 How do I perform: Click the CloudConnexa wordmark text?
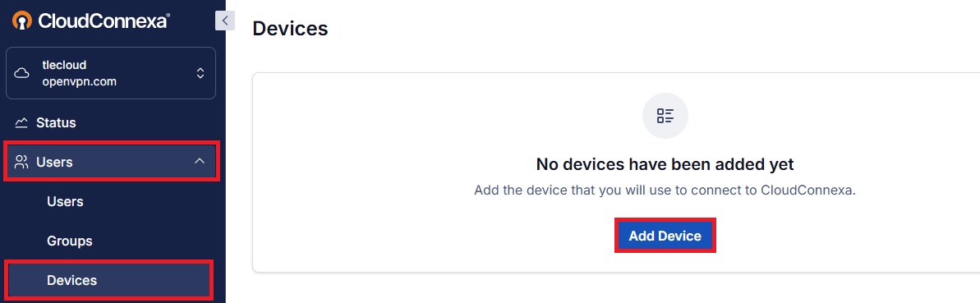[104, 21]
